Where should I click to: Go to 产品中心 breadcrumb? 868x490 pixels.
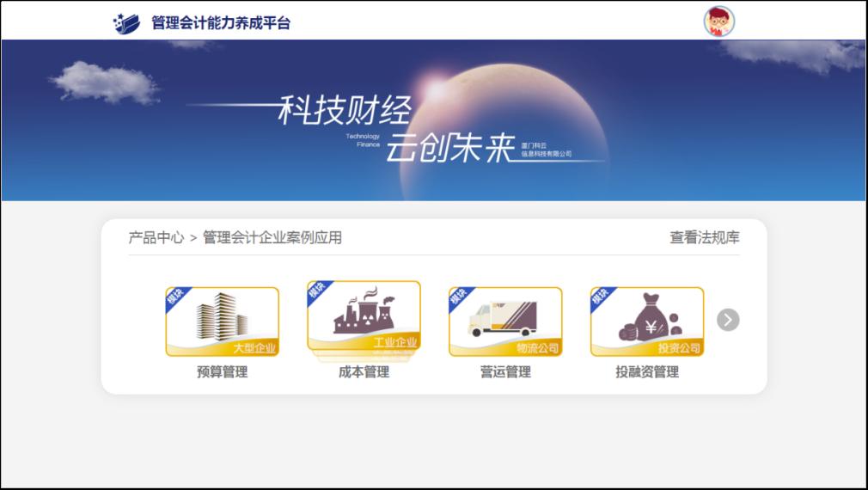(156, 237)
